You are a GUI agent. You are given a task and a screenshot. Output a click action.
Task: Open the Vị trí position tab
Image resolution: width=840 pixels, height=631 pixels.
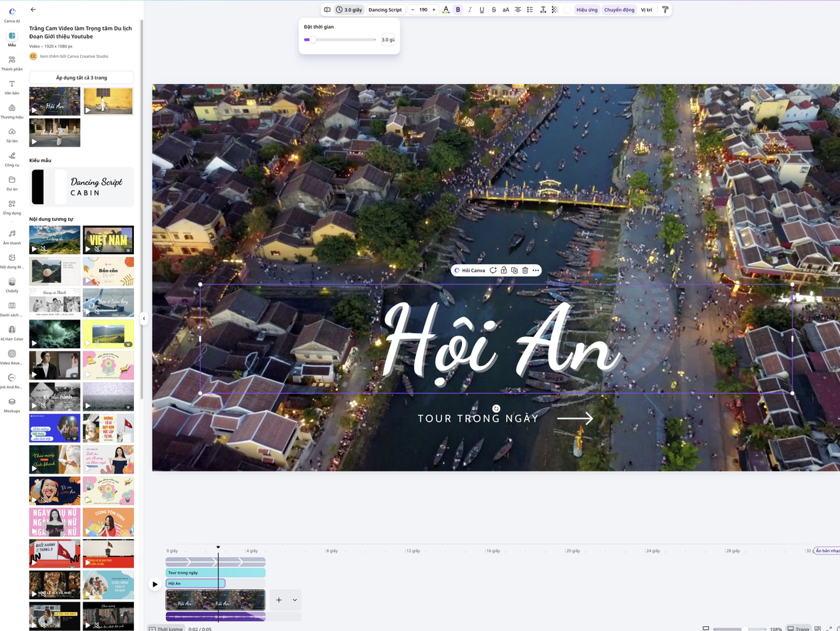[647, 10]
